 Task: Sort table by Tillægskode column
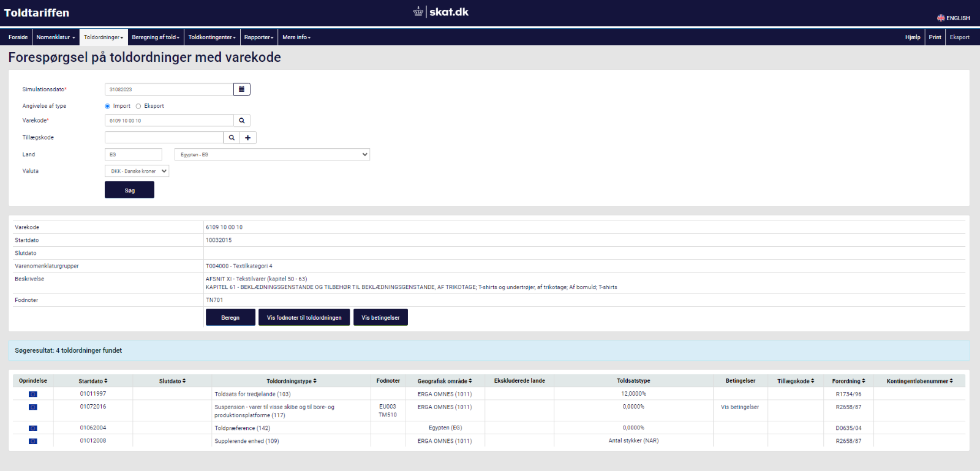(x=796, y=381)
